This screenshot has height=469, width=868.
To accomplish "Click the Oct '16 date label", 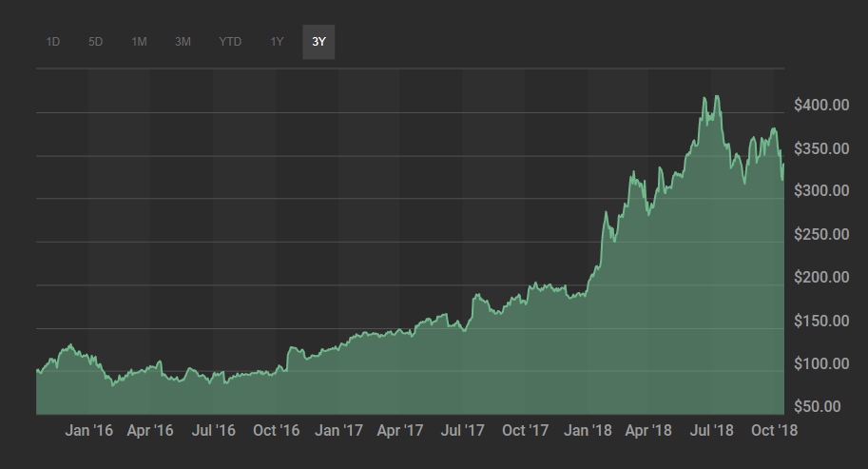I will (x=277, y=431).
